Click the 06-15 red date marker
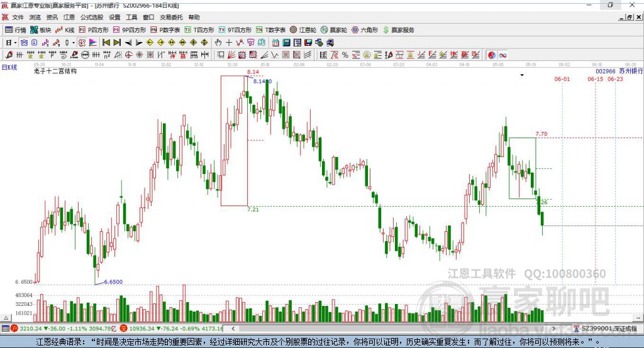This screenshot has height=348, width=644. (595, 79)
